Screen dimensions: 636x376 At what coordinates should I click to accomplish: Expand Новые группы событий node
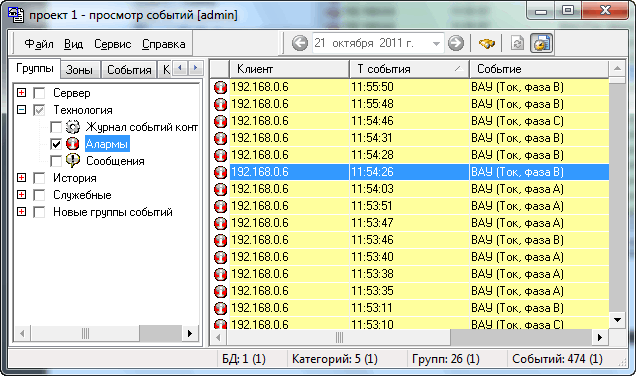pyautogui.click(x=21, y=211)
